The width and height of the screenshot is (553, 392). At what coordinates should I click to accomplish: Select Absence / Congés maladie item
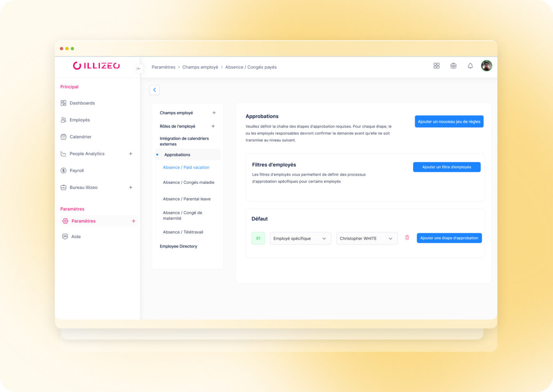pyautogui.click(x=188, y=183)
